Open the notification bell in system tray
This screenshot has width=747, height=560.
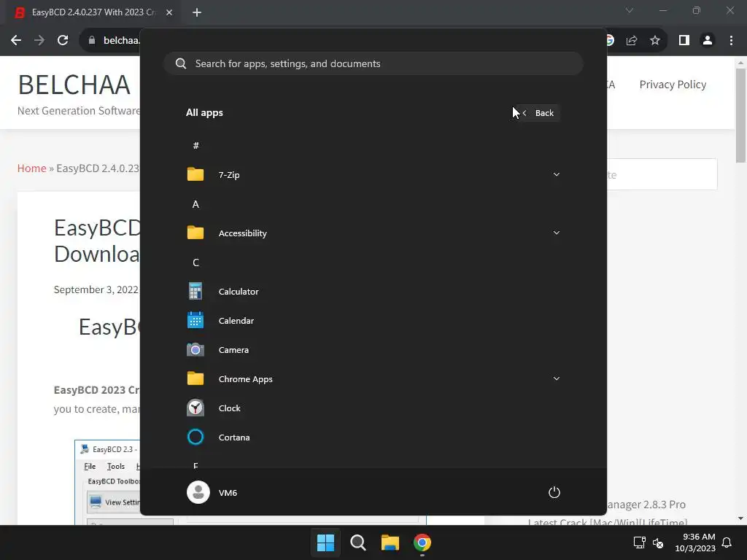point(727,542)
